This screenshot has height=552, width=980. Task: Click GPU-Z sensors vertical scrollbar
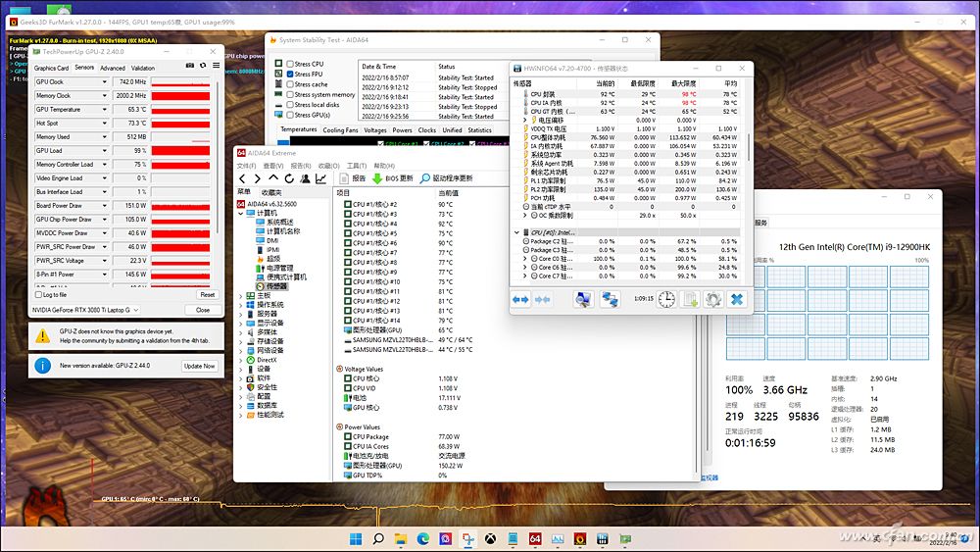tap(219, 156)
